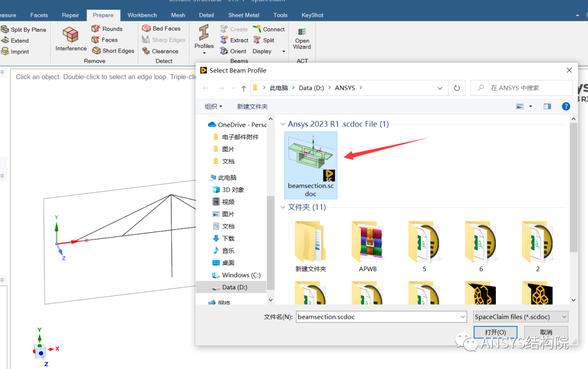The width and height of the screenshot is (588, 369).
Task: Click the 此电脑 breadcrumb segment
Action: pos(279,88)
